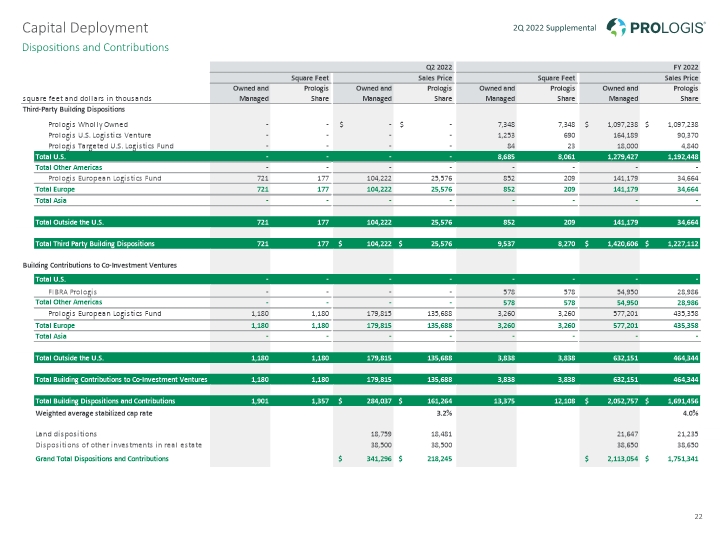The width and height of the screenshot is (720, 540).
Task: Select the 'Dispositions and Contributions' subtitle
Action: point(96,47)
